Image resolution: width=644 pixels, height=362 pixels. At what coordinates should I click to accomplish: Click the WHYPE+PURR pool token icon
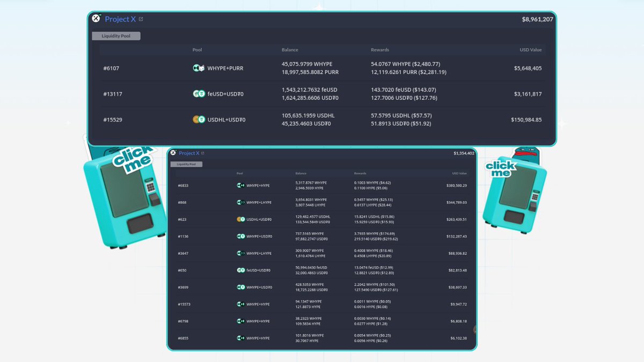199,68
